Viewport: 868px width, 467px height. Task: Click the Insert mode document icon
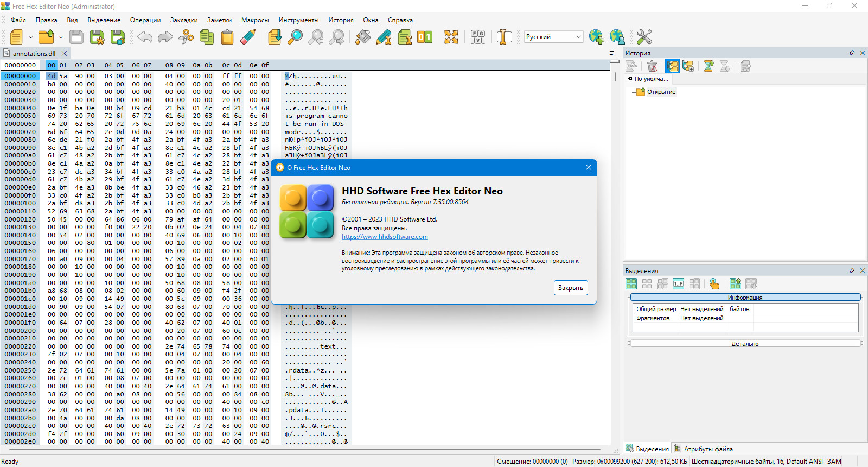(405, 37)
